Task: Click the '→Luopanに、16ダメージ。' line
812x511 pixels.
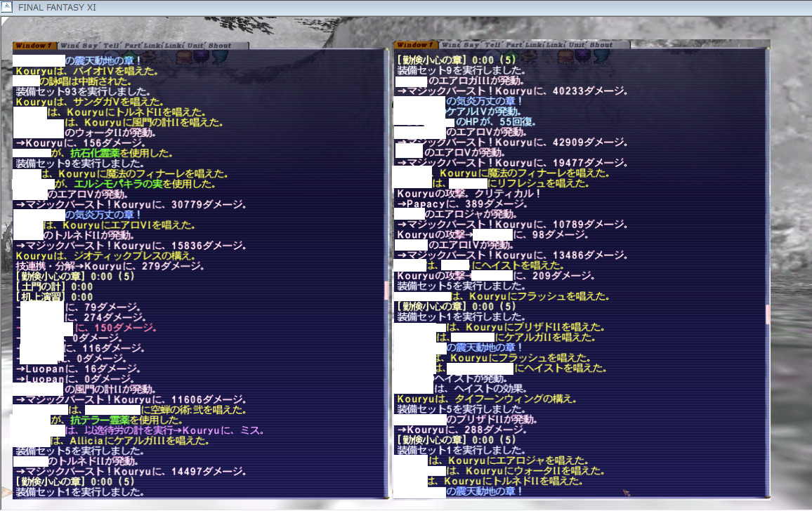Action: click(x=78, y=369)
